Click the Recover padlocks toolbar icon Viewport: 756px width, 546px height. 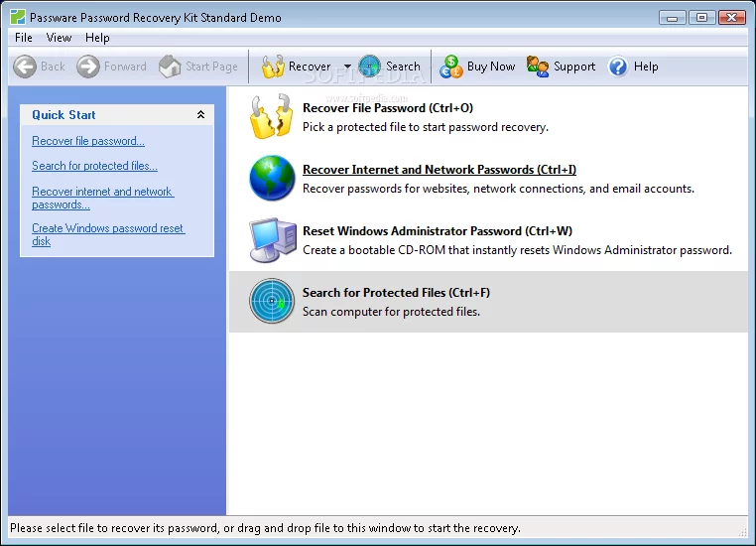(273, 67)
